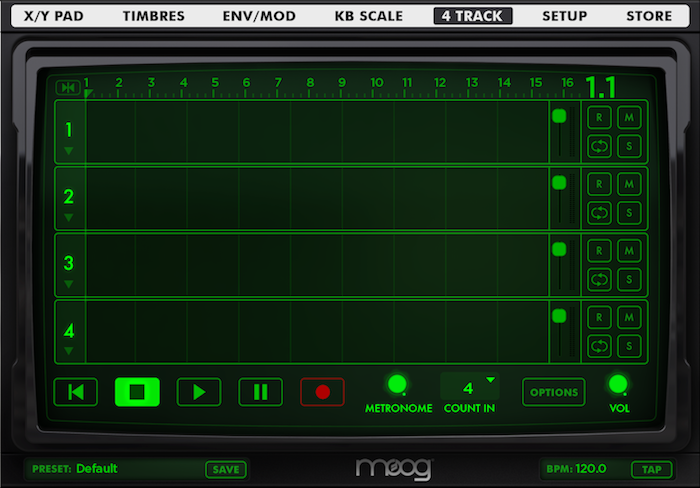Mute track 2 with the M button
This screenshot has height=488, width=700.
pyautogui.click(x=629, y=184)
